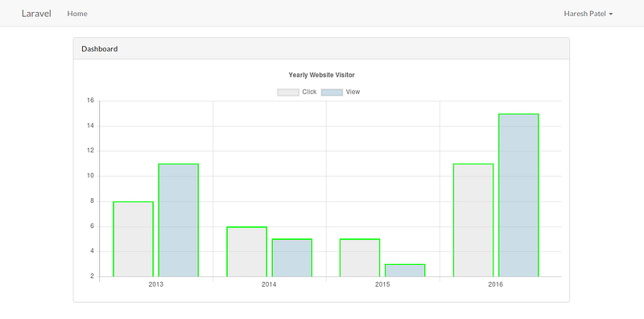Screen dimensions: 644x319
Task: Toggle the Click legend swatch
Action: [x=288, y=92]
